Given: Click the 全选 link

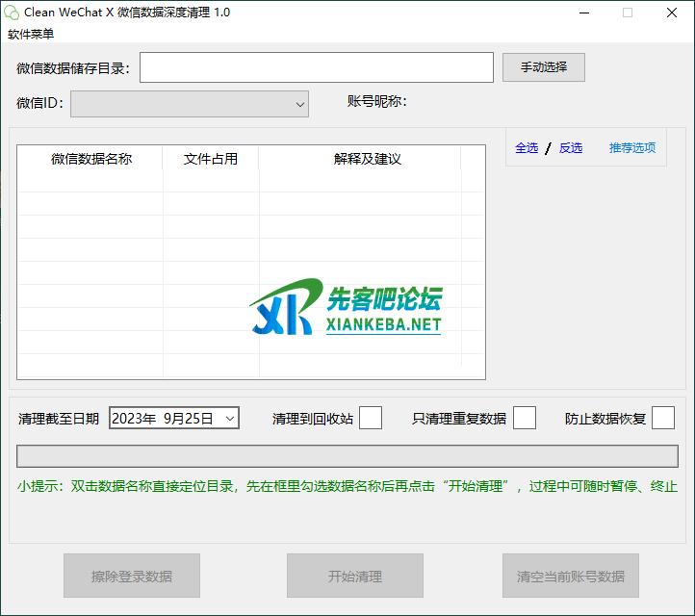Looking at the screenshot, I should [527, 148].
